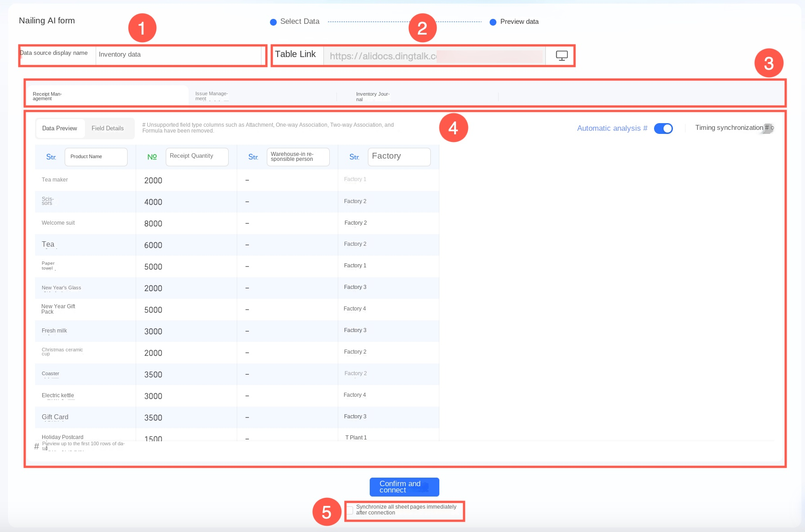Edit the Receipt Quantity column name field
The height and width of the screenshot is (532, 805).
click(x=197, y=157)
